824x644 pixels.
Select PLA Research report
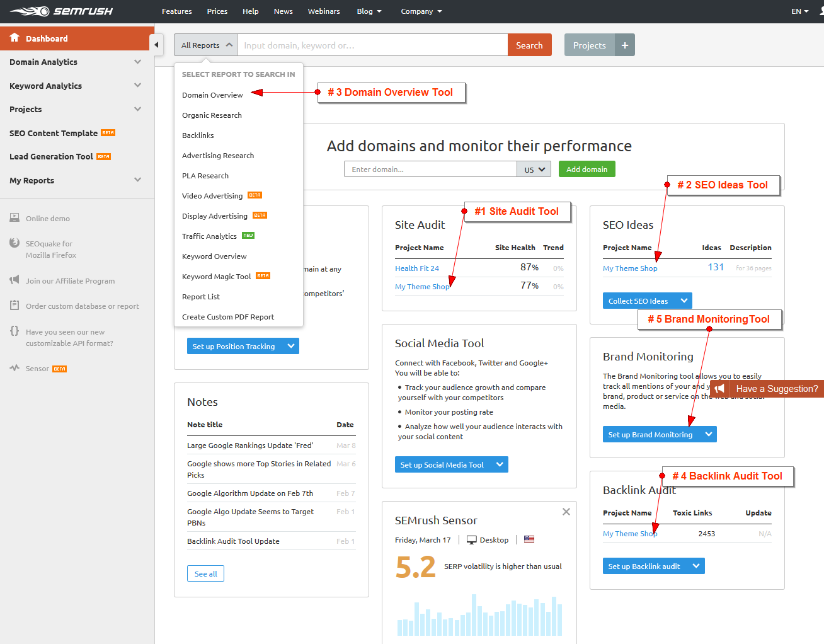coord(205,176)
